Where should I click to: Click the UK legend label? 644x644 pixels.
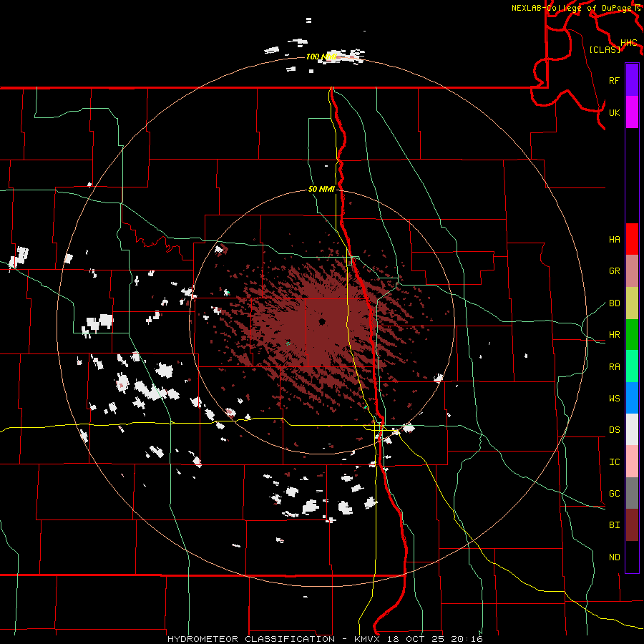click(614, 112)
